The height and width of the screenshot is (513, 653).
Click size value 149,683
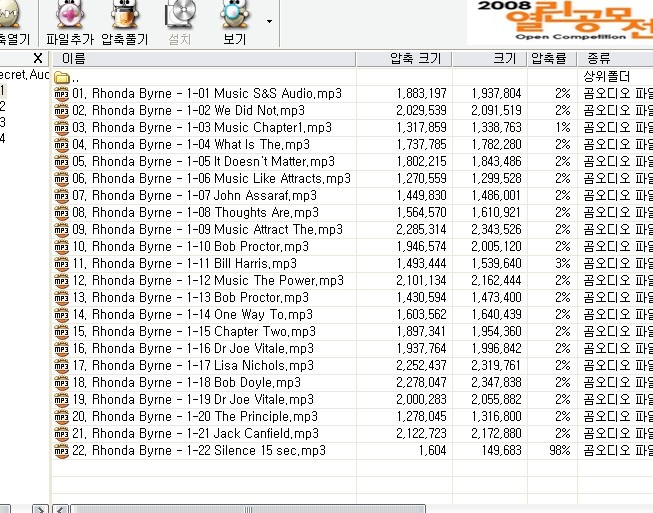pyautogui.click(x=501, y=451)
